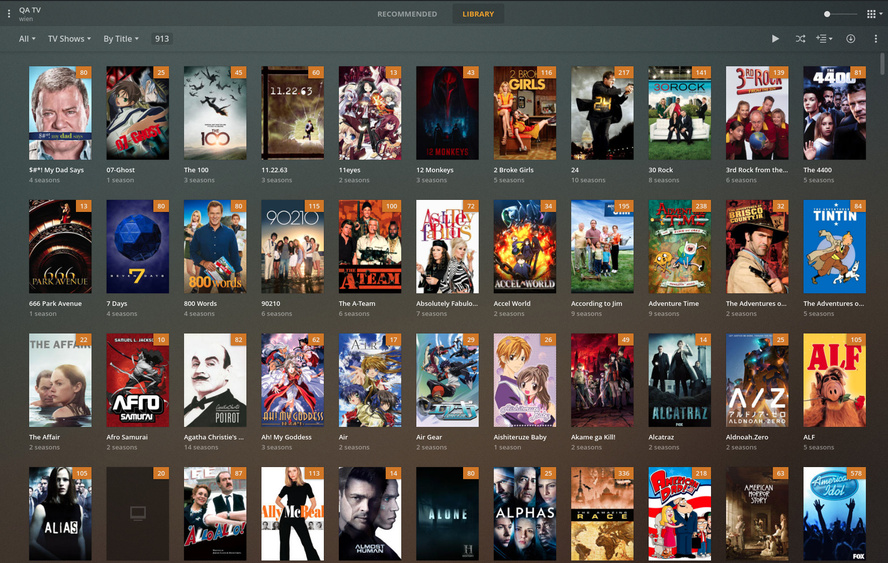Open the American Idol poster

(834, 514)
